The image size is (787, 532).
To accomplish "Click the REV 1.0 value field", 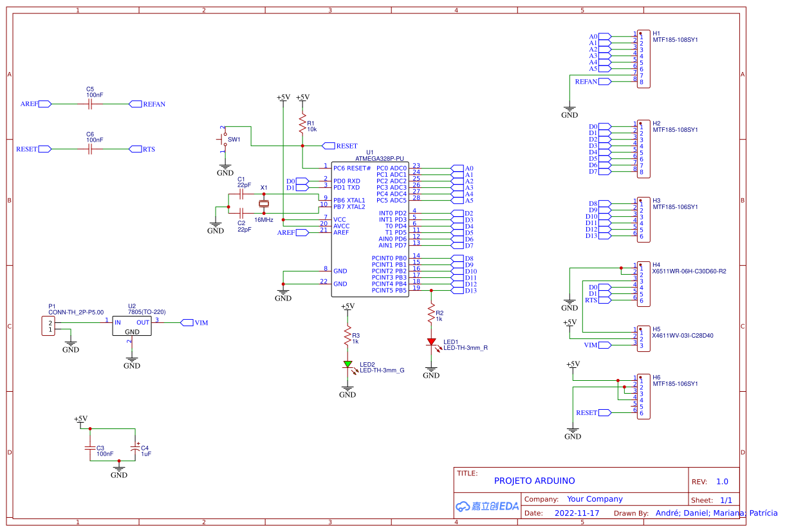I will coord(721,481).
